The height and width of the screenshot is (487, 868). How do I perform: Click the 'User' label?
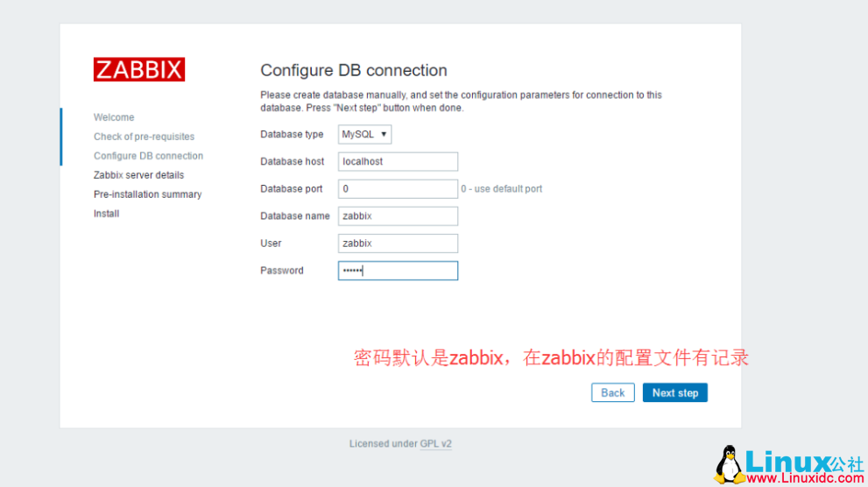271,243
